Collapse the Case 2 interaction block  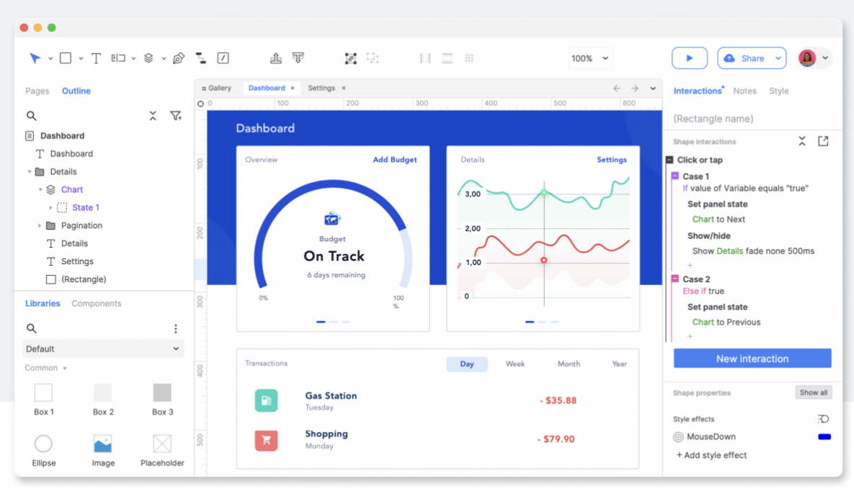[675, 279]
